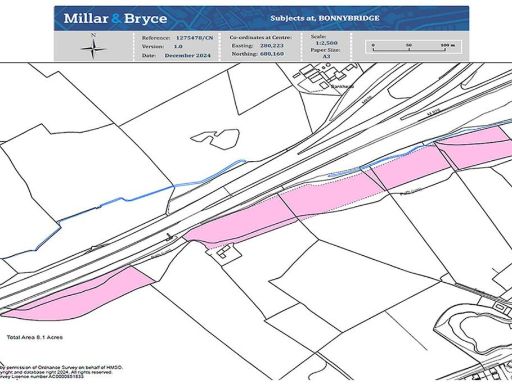Click the Subjects at BONNYBRIDGE title
Screen dimensions: 512x384
(325, 18)
